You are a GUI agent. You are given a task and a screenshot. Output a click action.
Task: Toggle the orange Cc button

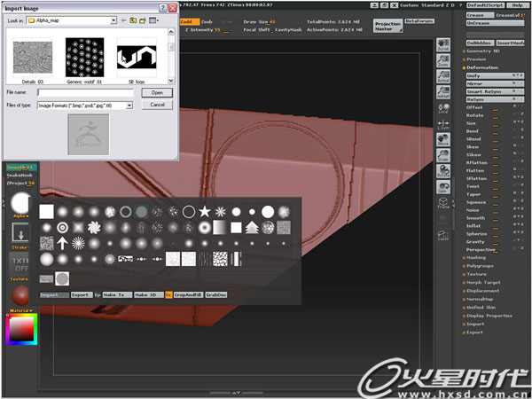coord(168,295)
